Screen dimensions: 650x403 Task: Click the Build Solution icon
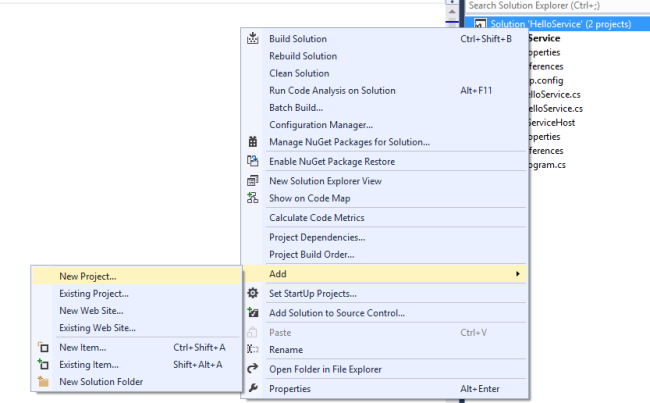pos(252,39)
